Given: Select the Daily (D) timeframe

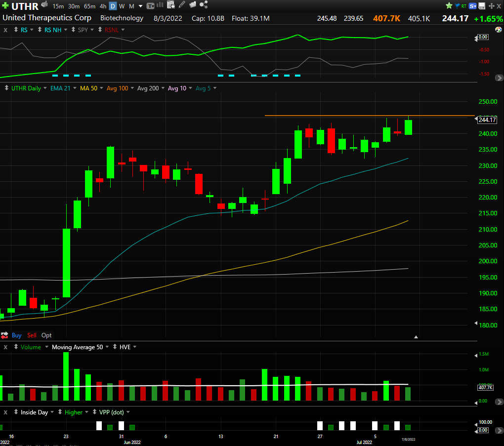Looking at the screenshot, I should point(113,6).
